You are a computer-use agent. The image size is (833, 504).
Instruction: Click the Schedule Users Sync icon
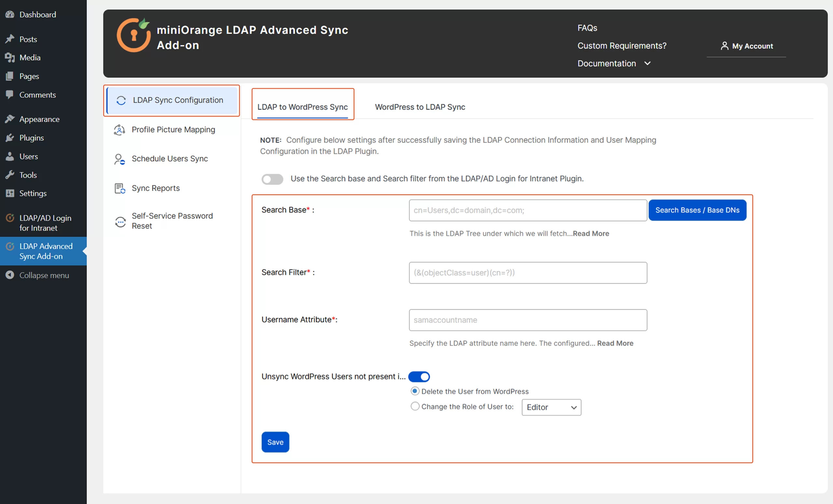tap(119, 159)
